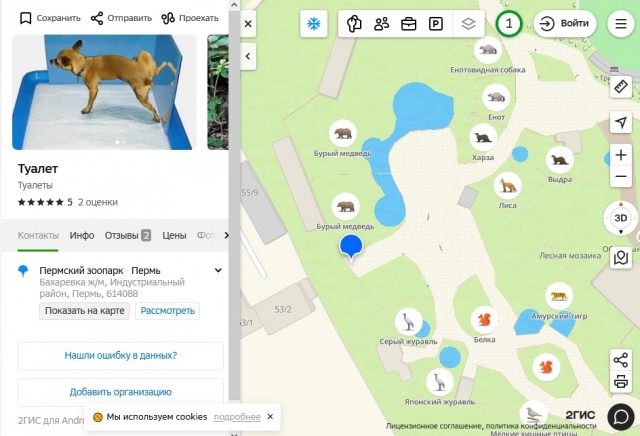The height and width of the screenshot is (436, 640).
Task: Toggle the 3D map view
Action: (621, 218)
